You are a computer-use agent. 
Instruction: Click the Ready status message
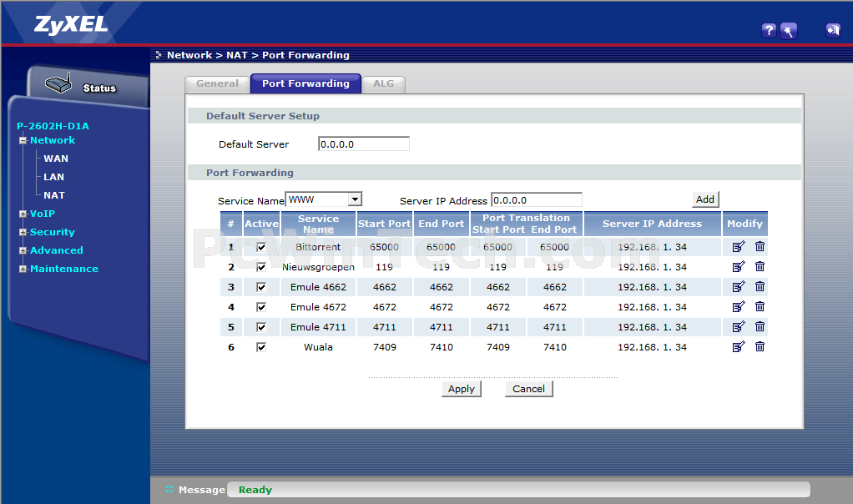255,490
